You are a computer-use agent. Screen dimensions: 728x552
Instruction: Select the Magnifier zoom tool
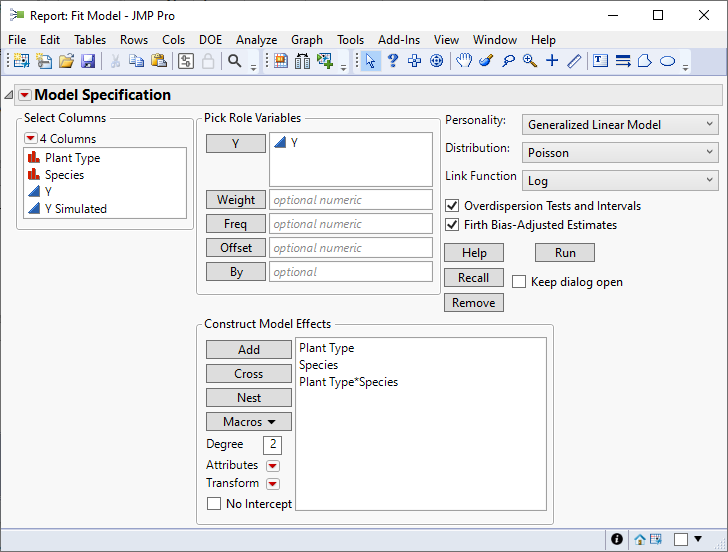click(530, 61)
